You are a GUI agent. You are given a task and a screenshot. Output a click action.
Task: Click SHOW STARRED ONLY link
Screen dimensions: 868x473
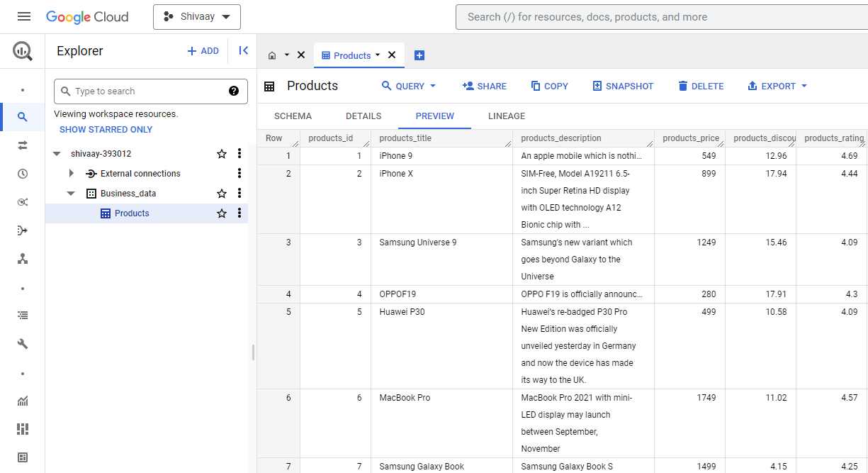tap(106, 129)
